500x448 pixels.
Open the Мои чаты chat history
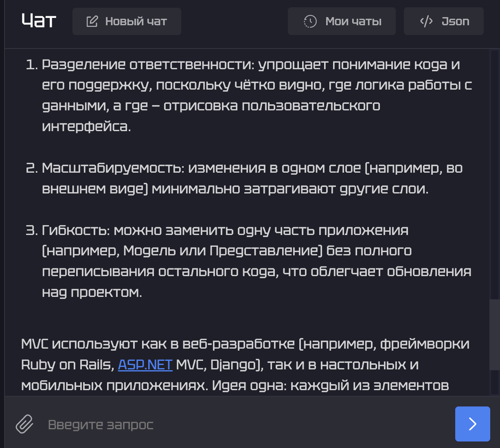(x=353, y=21)
